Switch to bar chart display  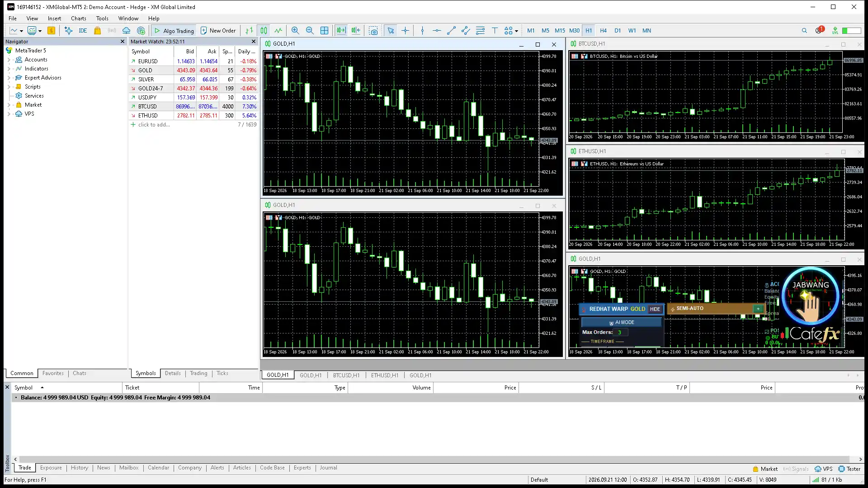coord(249,31)
